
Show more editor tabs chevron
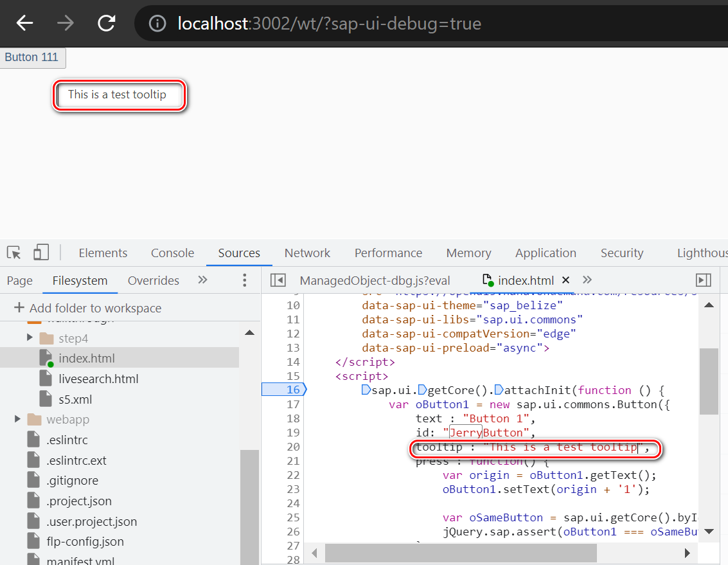click(x=587, y=280)
